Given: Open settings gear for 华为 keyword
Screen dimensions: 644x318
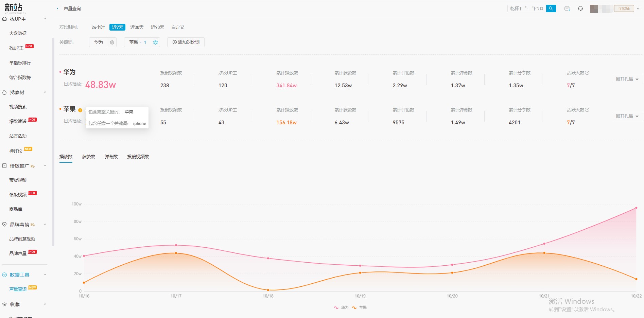Looking at the screenshot, I should [112, 42].
